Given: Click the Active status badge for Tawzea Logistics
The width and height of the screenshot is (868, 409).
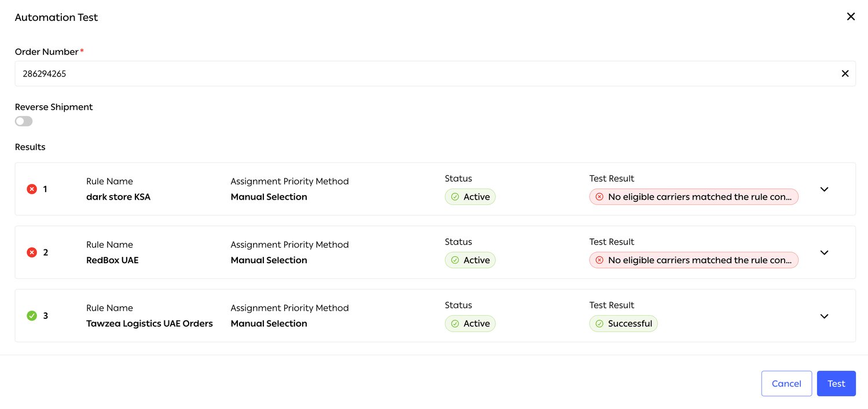Looking at the screenshot, I should click(x=470, y=323).
